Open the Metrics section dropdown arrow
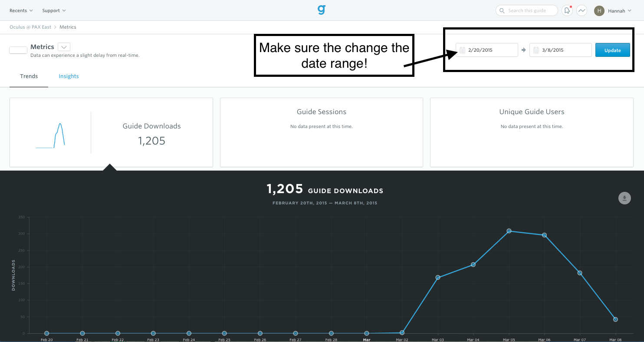Viewport: 644px width, 342px height. [x=64, y=47]
